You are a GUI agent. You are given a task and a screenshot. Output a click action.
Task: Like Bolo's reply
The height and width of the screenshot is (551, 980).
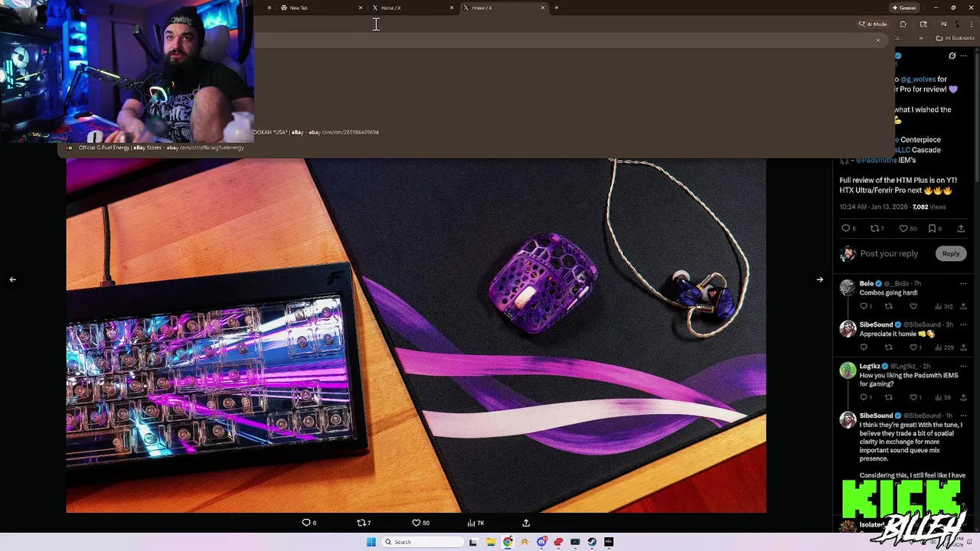913,306
